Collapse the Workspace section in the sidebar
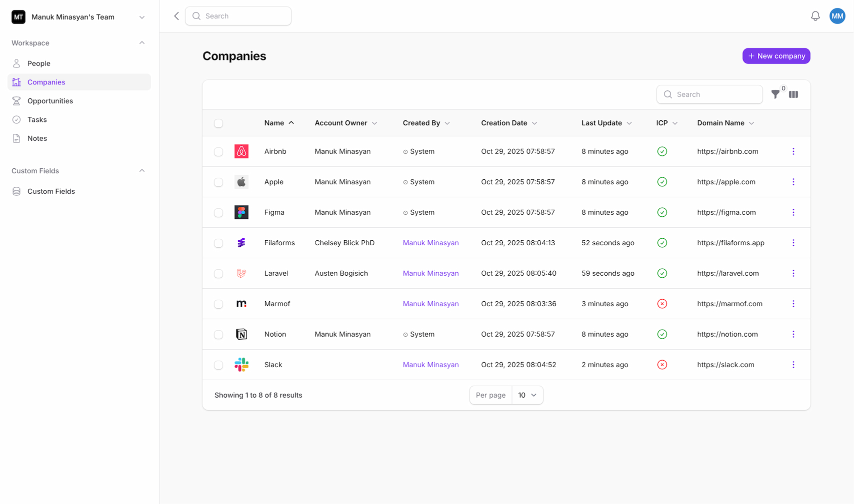854x504 pixels. (x=142, y=42)
